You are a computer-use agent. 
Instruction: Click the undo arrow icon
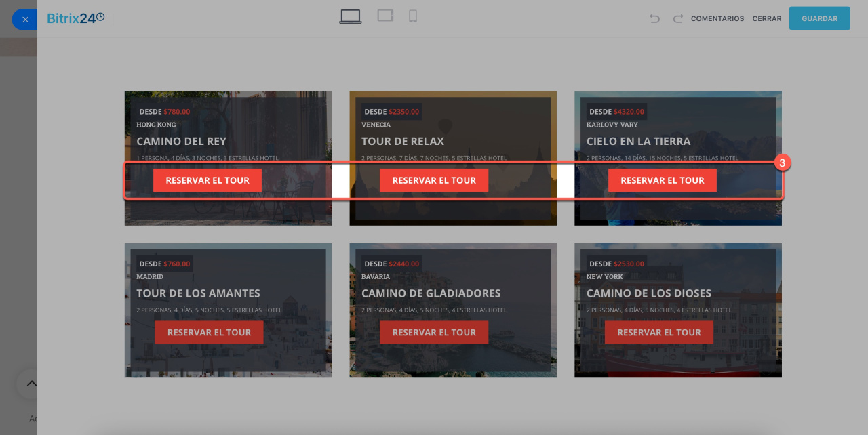click(654, 19)
